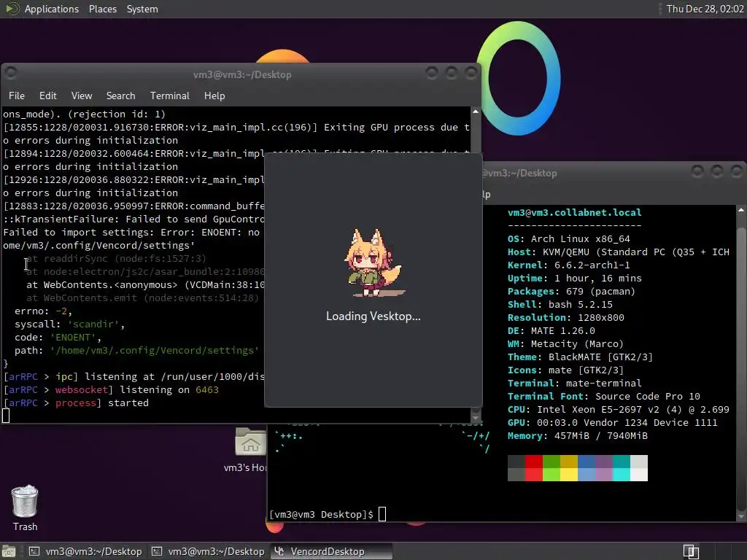
Task: Click the 'Kernel: 6.6.2-arch1-1' line
Action: 568,265
